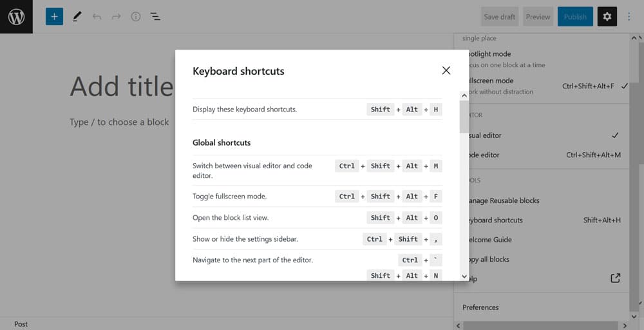This screenshot has height=330, width=644.
Task: Click the Add title field
Action: coord(122,86)
